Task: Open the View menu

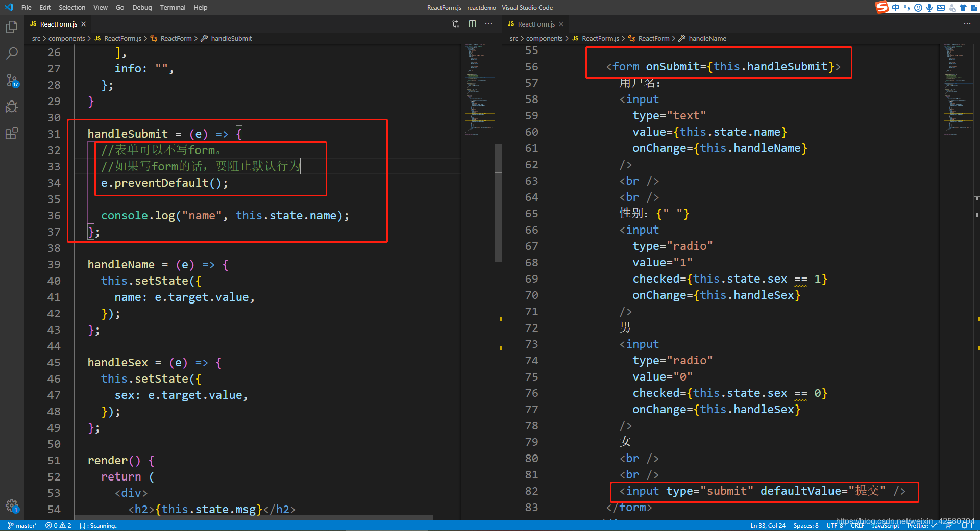Action: click(x=101, y=7)
